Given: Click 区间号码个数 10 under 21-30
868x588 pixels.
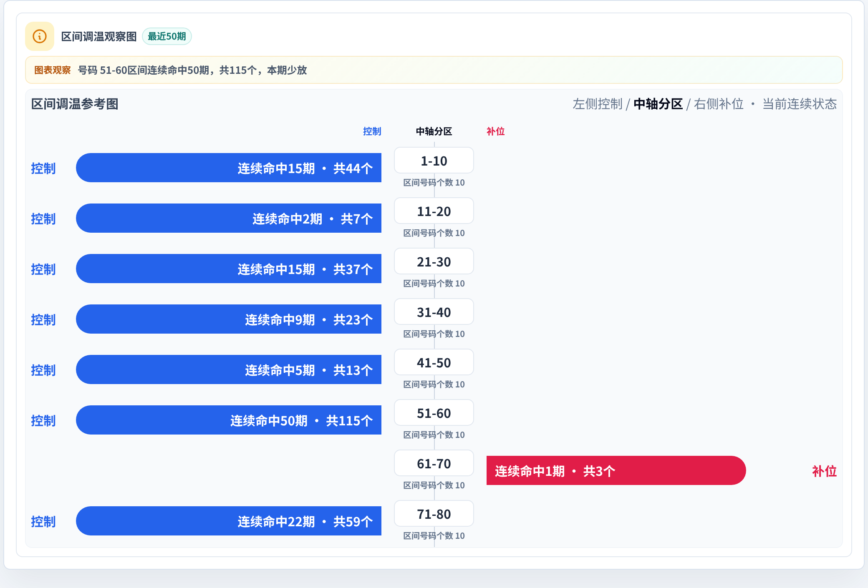Looking at the screenshot, I should point(434,283).
